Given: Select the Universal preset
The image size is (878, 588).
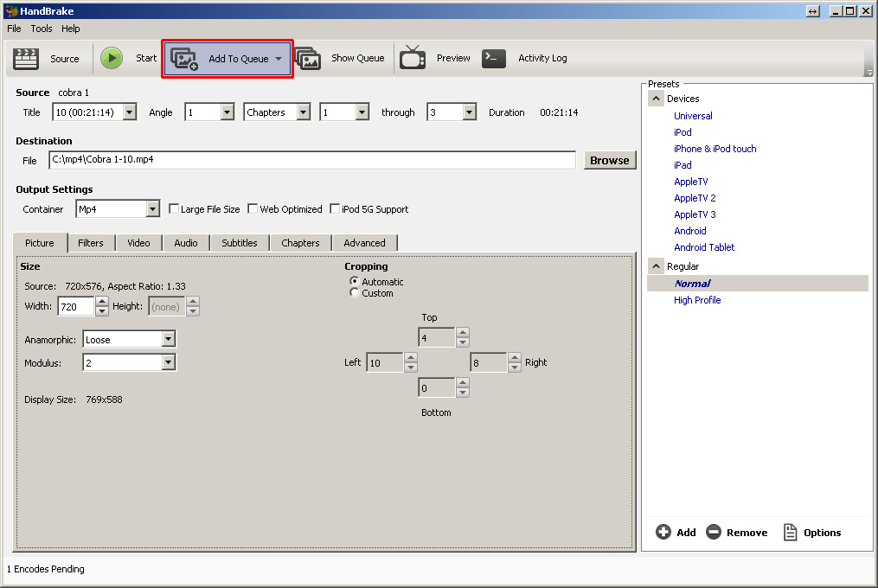Looking at the screenshot, I should pyautogui.click(x=693, y=116).
